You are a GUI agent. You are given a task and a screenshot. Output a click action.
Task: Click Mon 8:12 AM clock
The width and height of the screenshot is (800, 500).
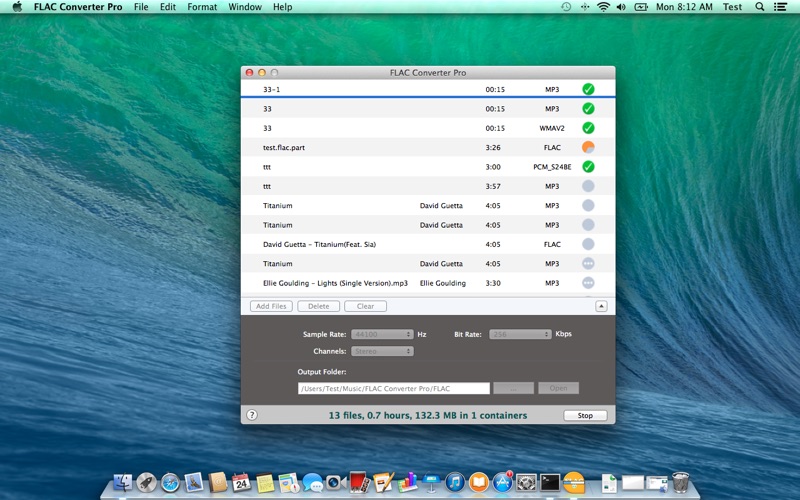tap(684, 7)
